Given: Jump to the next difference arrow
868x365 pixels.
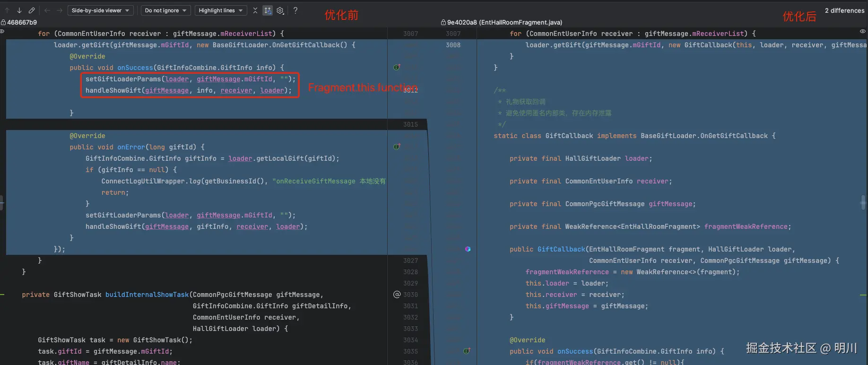Looking at the screenshot, I should pyautogui.click(x=19, y=10).
